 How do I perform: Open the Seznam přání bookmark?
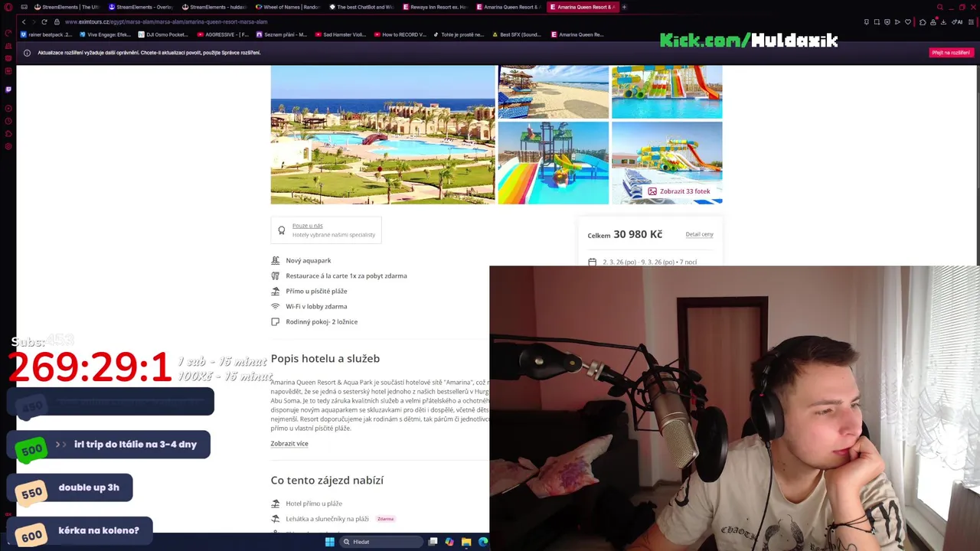[x=282, y=34]
